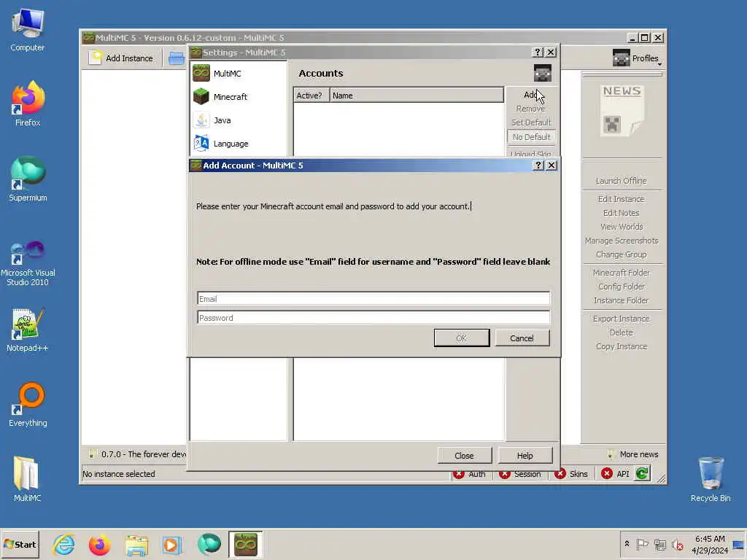
Task: Click the 0.7.0 news headline
Action: coord(143,454)
